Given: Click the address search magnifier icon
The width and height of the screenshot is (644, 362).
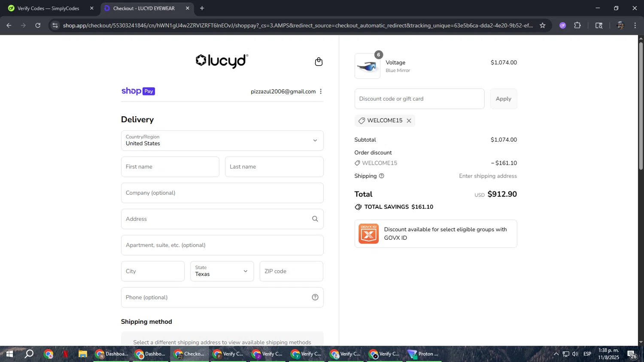Looking at the screenshot, I should [x=315, y=219].
